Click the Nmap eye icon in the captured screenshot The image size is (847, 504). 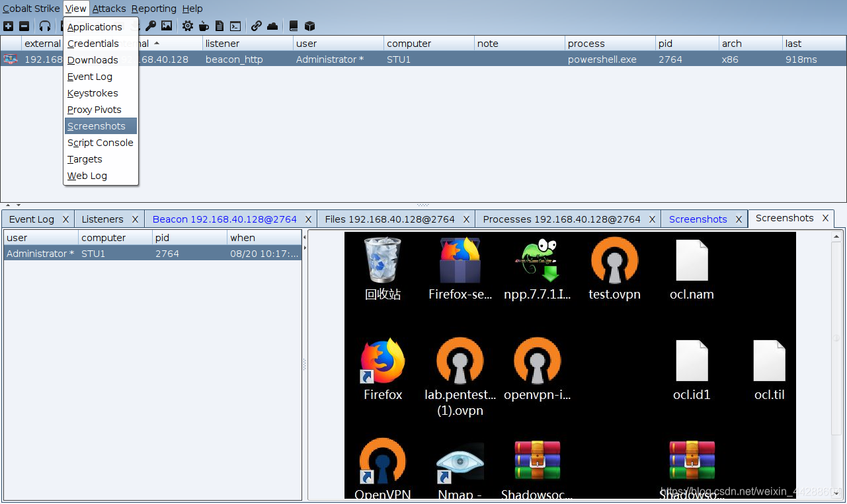pos(460,462)
